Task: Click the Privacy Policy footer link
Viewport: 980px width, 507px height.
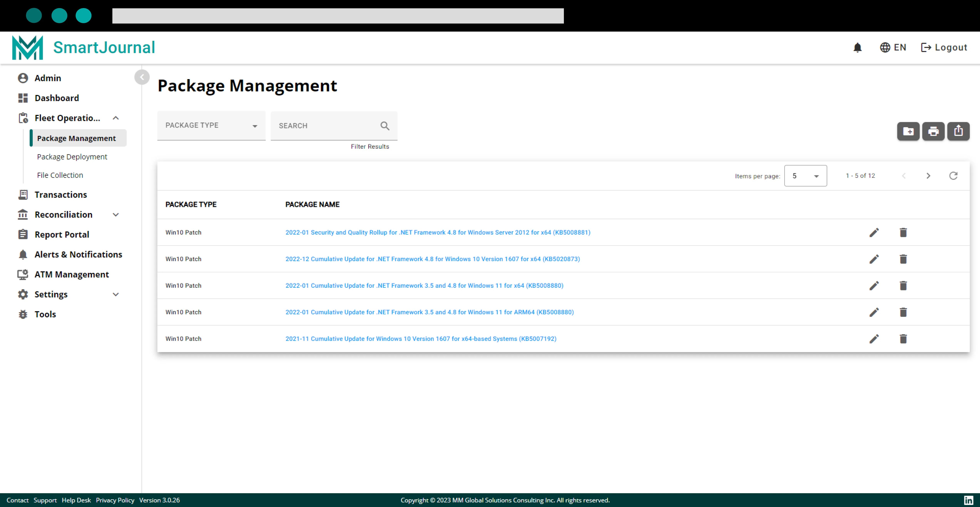Action: pyautogui.click(x=115, y=500)
